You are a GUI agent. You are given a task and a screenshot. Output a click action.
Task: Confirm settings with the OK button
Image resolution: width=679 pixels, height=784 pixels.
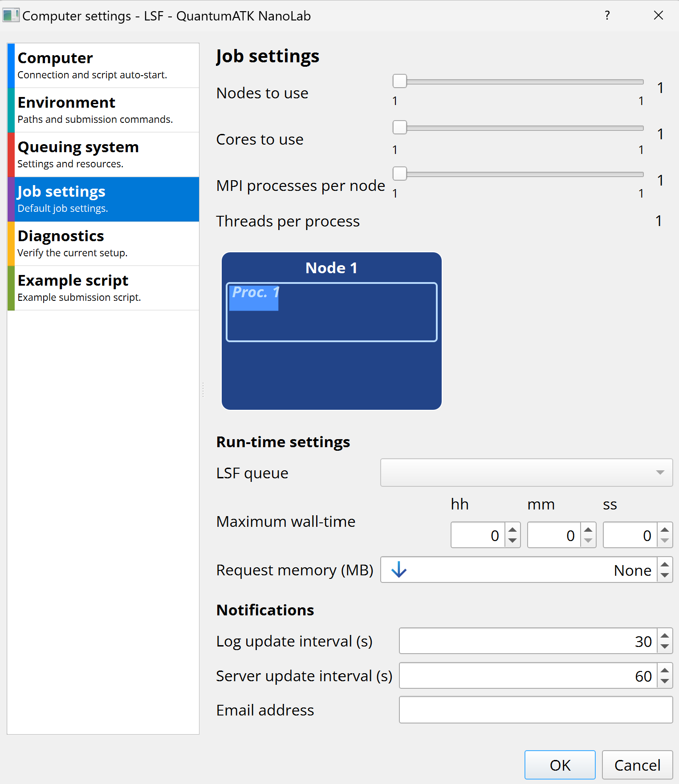pyautogui.click(x=560, y=765)
